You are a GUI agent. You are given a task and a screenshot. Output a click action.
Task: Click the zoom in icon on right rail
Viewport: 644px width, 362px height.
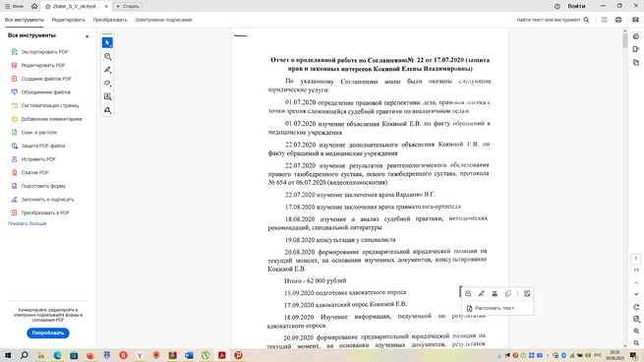636,332
